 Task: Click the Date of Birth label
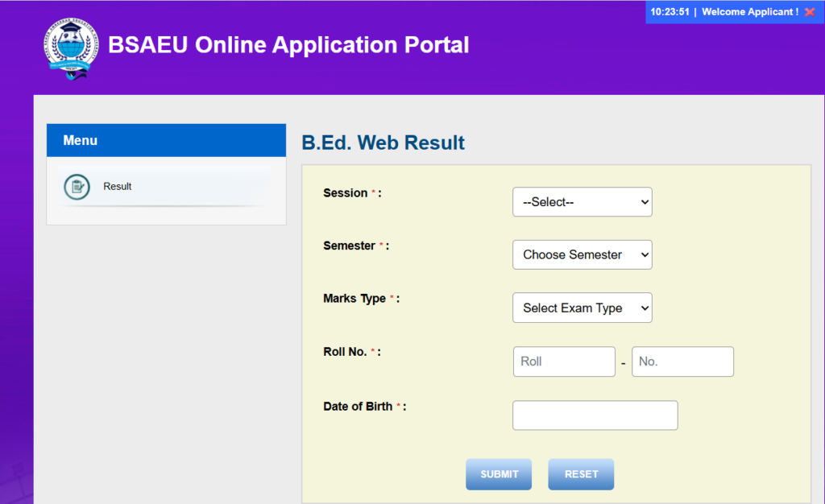tap(365, 407)
